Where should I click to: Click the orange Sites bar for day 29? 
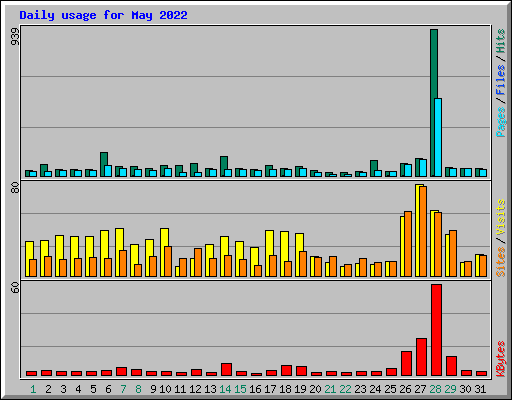click(453, 253)
